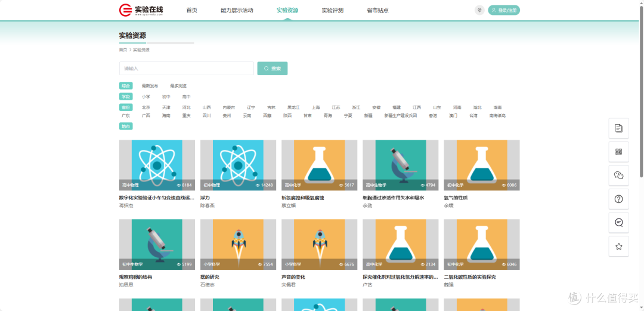
Task: Filter 学段 by 初中
Action: coord(166,97)
